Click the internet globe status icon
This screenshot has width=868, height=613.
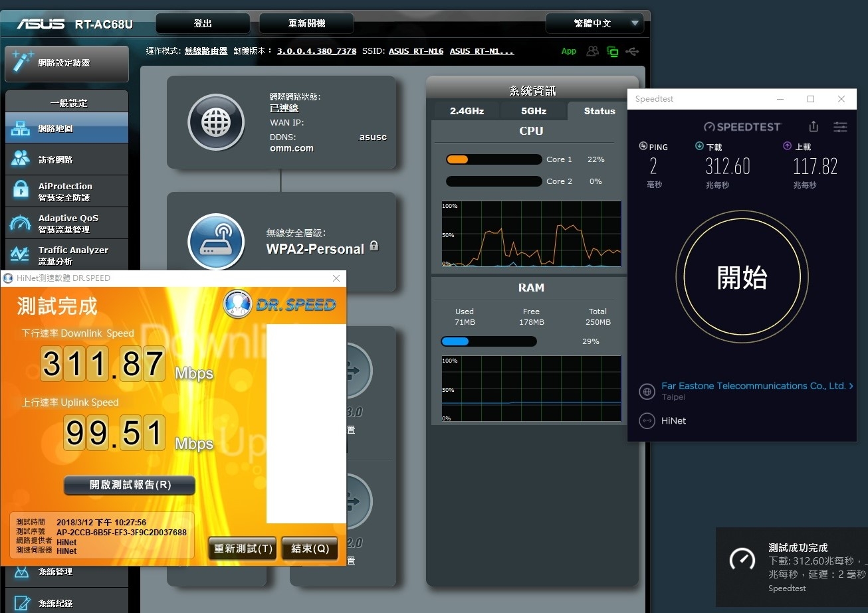(x=217, y=122)
